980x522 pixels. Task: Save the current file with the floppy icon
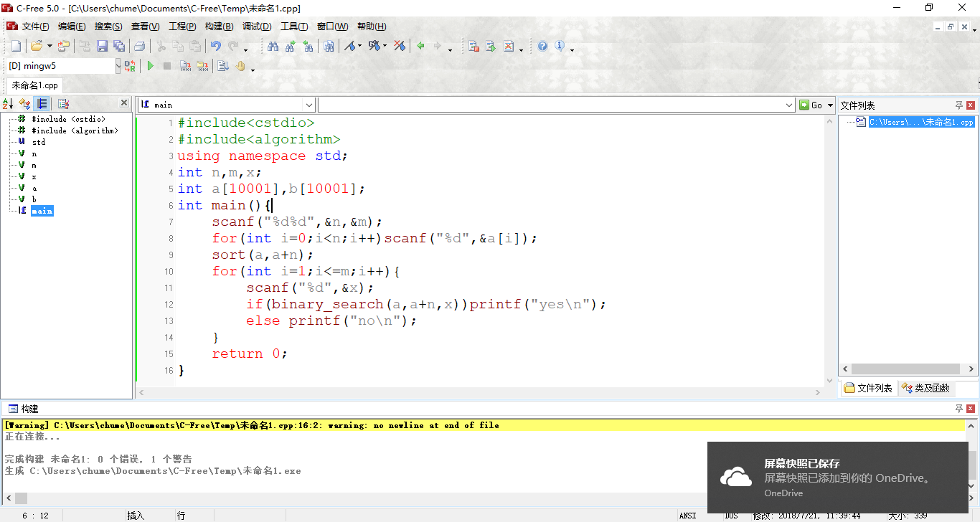(102, 46)
